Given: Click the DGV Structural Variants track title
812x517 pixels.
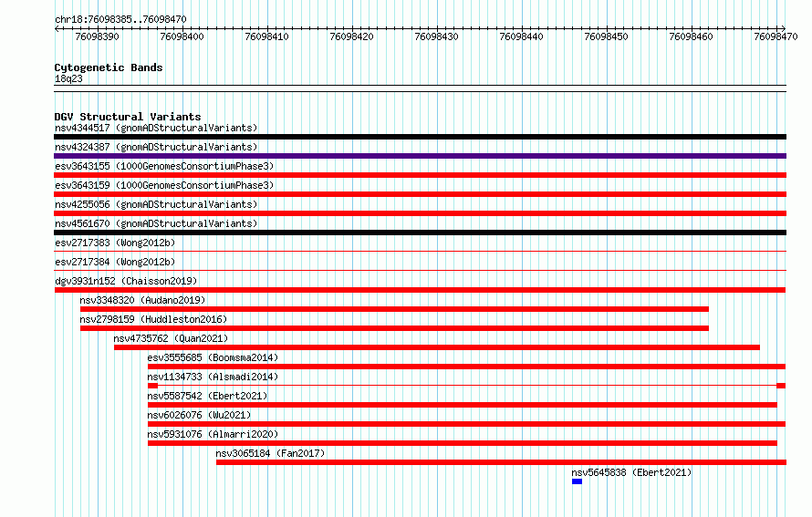Looking at the screenshot, I should (x=128, y=117).
